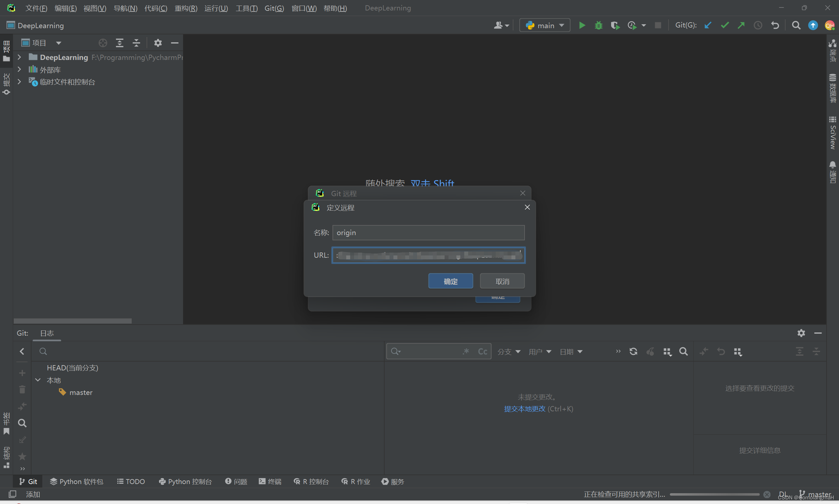
Task: Open the main run configuration dropdown
Action: pyautogui.click(x=545, y=26)
